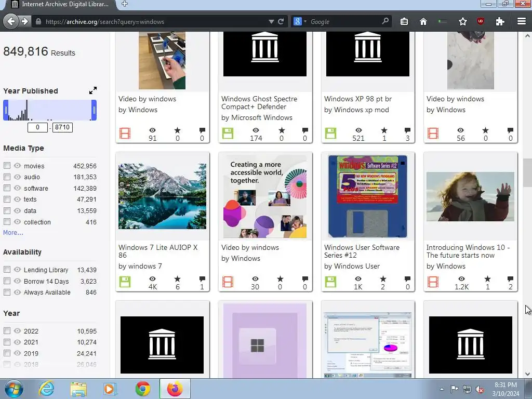Click the page scrollbar thumb
This screenshot has width=532, height=399.
[527, 172]
